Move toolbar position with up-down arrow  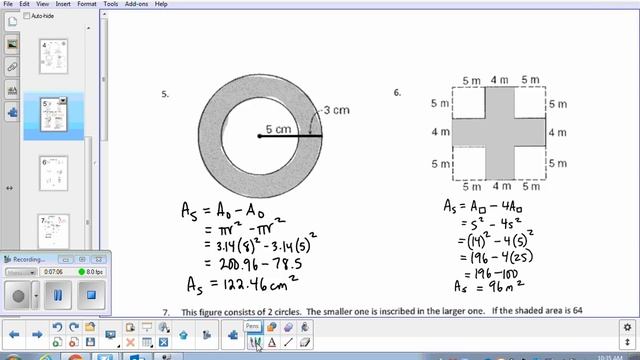tap(627, 342)
